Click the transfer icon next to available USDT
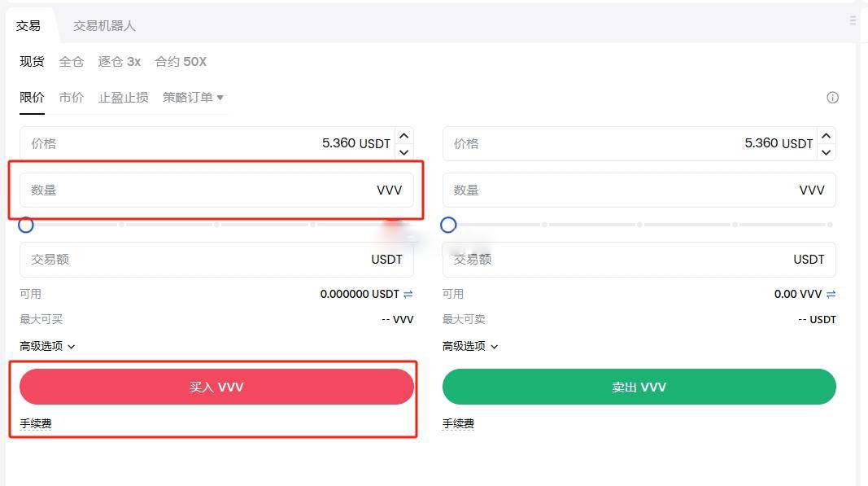The height and width of the screenshot is (486, 868). (408, 294)
